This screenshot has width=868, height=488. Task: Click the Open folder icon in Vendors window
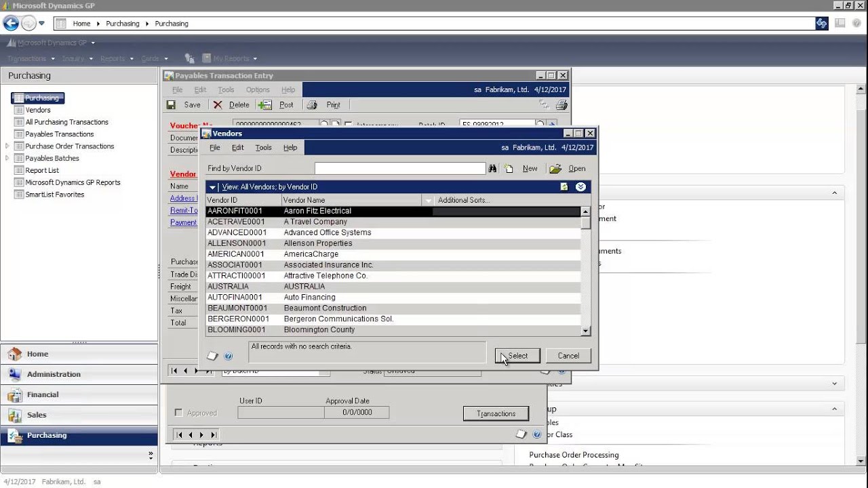click(x=555, y=169)
